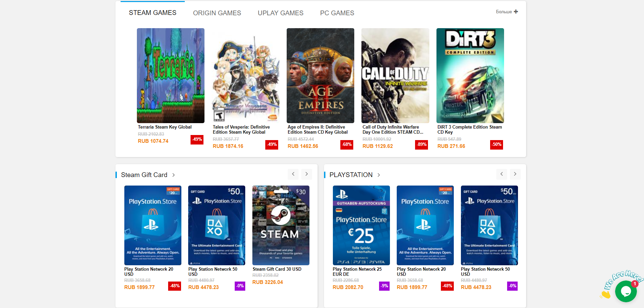Open $20 PlayStation card image under Steam Gift Card

pyautogui.click(x=153, y=225)
